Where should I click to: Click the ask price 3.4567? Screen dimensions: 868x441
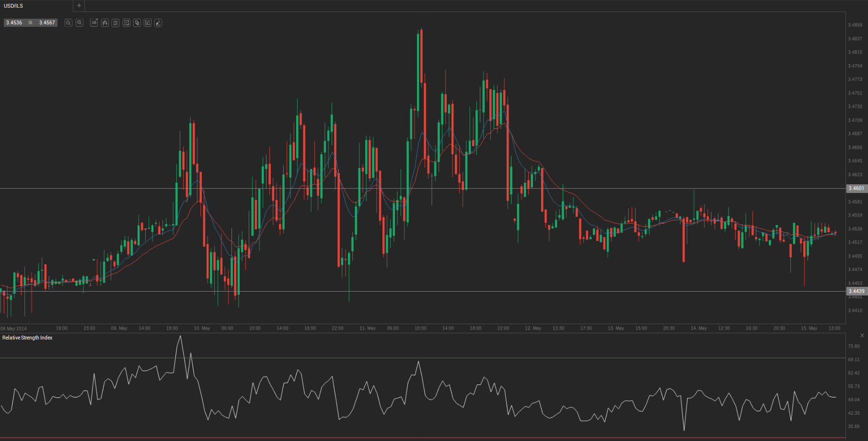click(x=47, y=23)
